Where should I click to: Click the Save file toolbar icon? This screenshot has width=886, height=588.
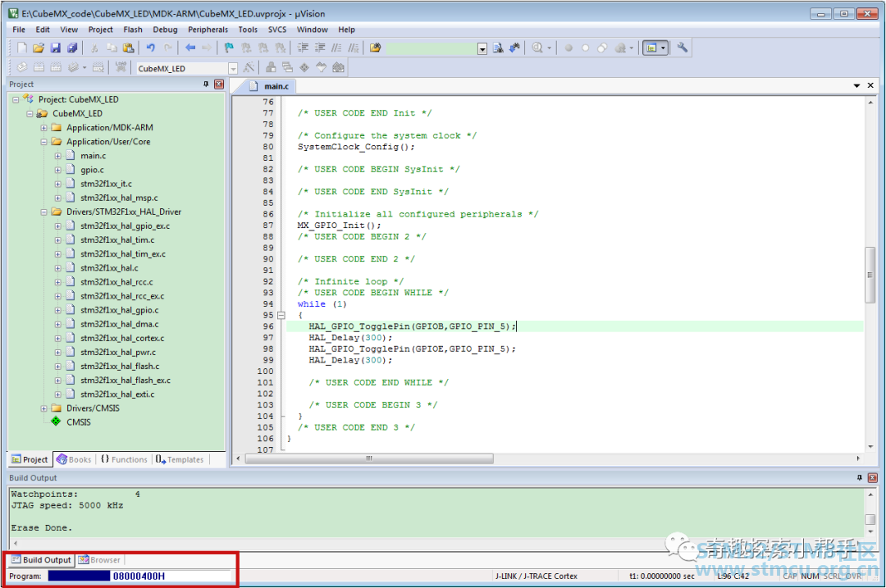(55, 48)
